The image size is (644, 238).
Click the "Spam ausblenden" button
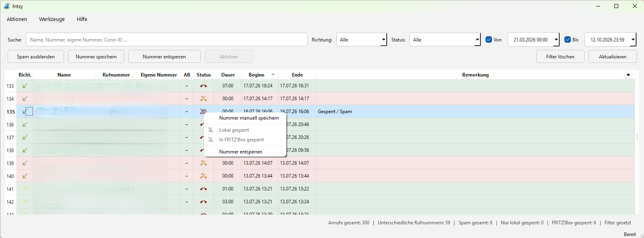(x=36, y=56)
